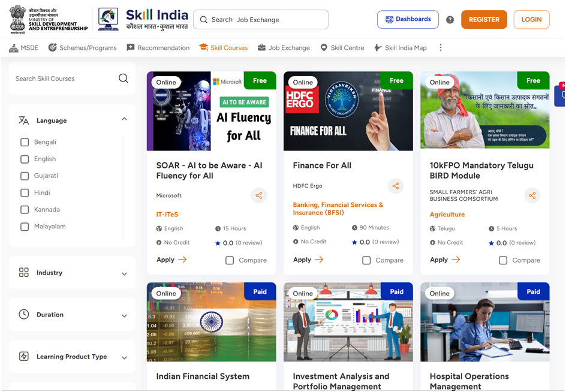Click the 15 Hours clock icon
Image resolution: width=566 pixels, height=392 pixels.
tap(218, 228)
